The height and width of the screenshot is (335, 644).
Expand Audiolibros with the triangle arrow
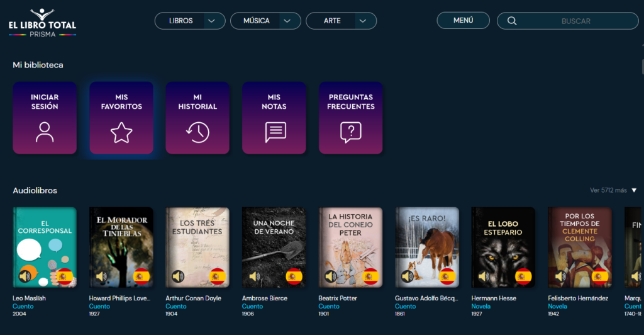pyautogui.click(x=634, y=190)
